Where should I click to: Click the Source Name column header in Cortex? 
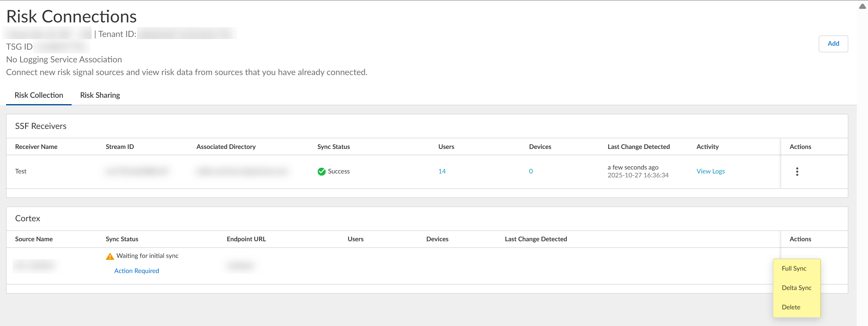[34, 239]
